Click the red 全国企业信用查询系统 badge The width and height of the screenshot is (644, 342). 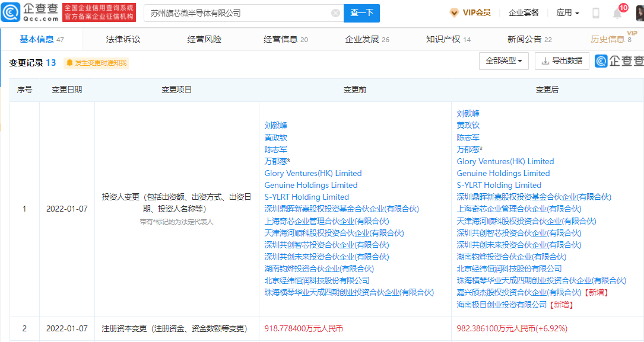[99, 12]
